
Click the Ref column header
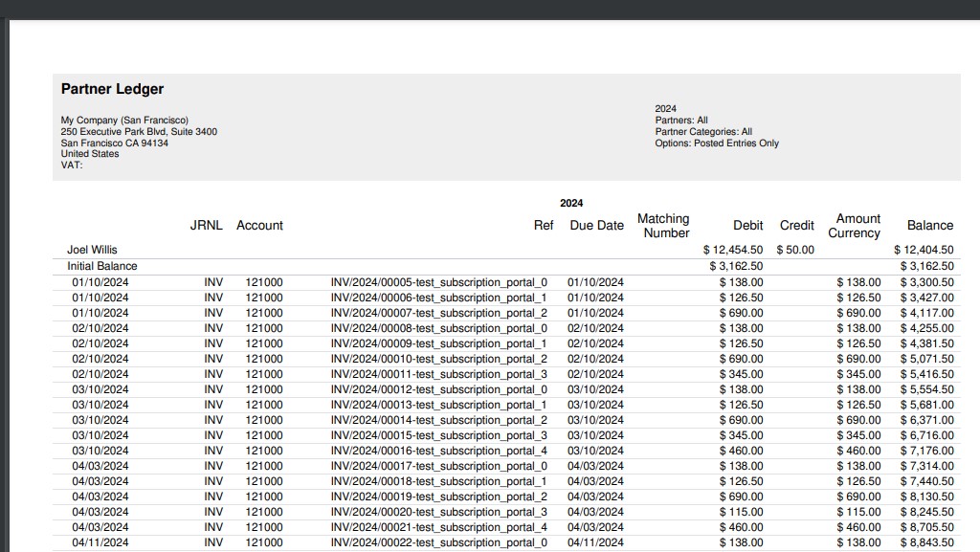[544, 226]
